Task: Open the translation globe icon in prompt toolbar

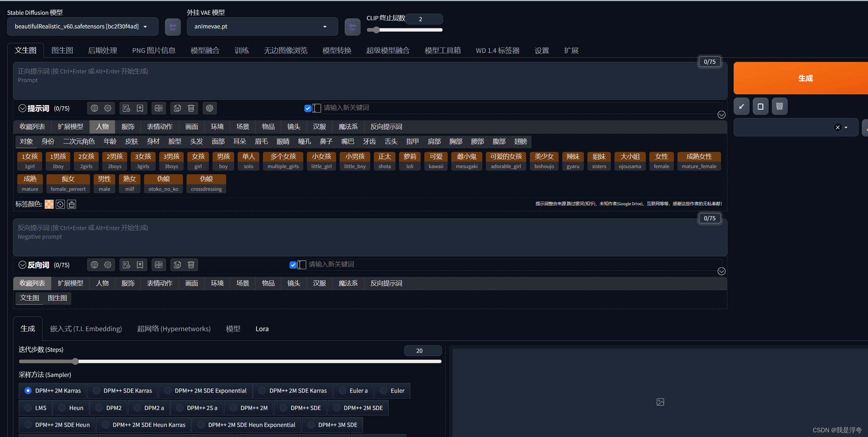Action: coord(94,108)
